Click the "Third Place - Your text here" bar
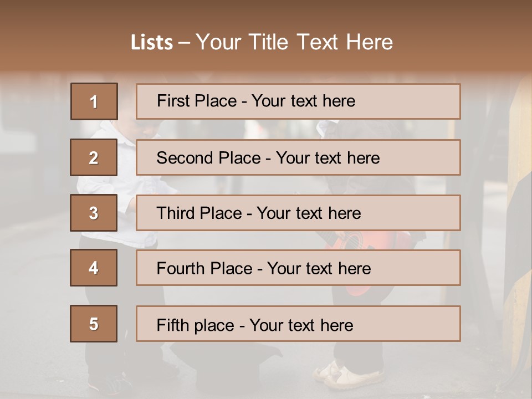This screenshot has width=532, height=399. [x=298, y=213]
